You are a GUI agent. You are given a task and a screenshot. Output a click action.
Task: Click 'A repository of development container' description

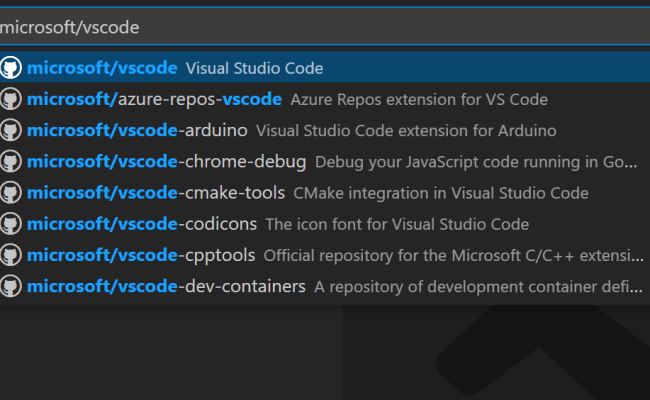coord(478,287)
